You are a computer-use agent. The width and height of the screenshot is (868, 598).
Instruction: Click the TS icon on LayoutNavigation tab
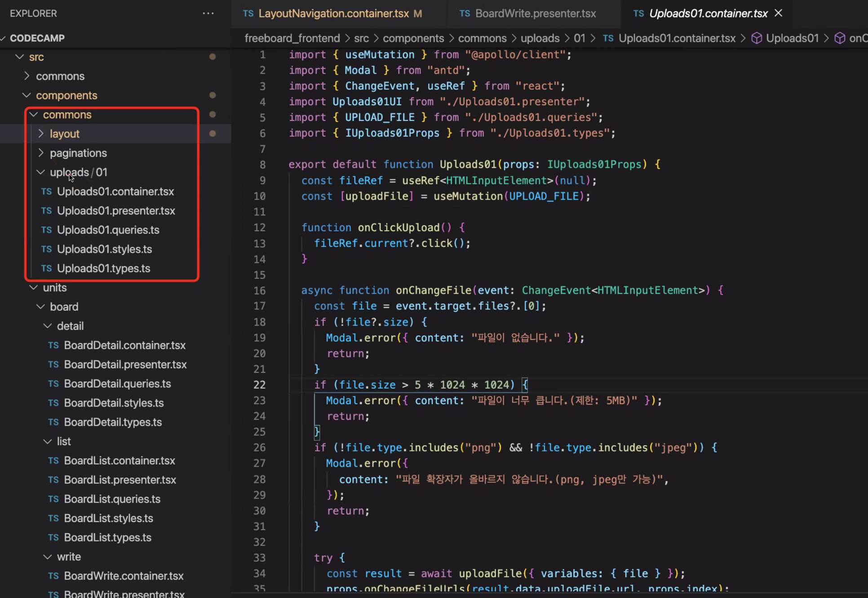pos(248,13)
